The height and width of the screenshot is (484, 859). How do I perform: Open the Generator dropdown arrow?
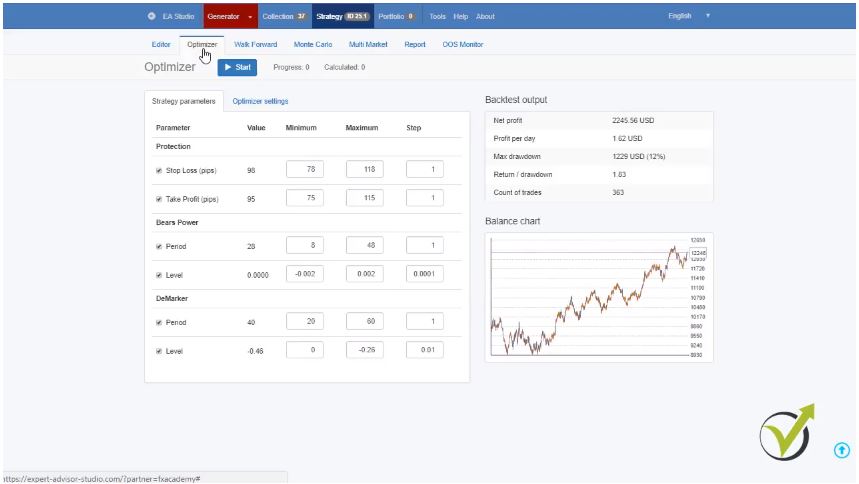click(250, 16)
